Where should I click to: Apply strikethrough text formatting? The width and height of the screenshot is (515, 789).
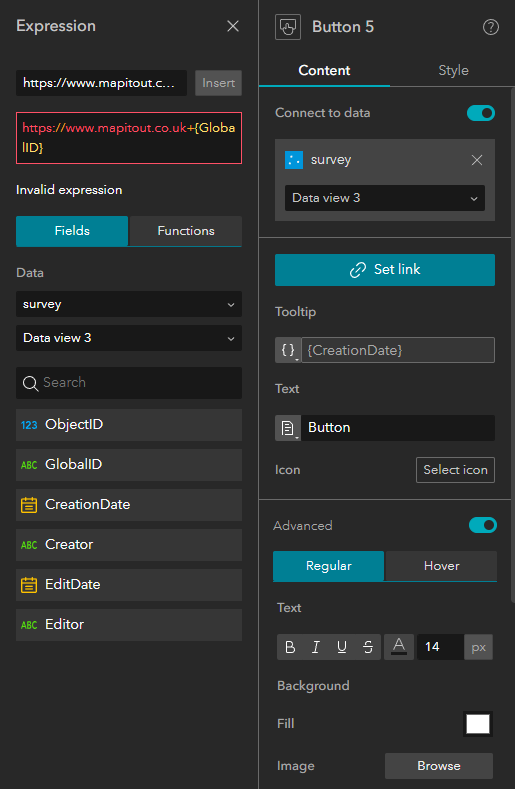[368, 647]
